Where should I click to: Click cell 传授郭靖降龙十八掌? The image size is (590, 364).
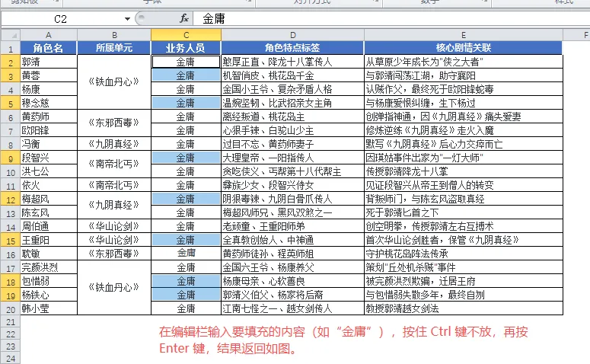click(x=463, y=171)
